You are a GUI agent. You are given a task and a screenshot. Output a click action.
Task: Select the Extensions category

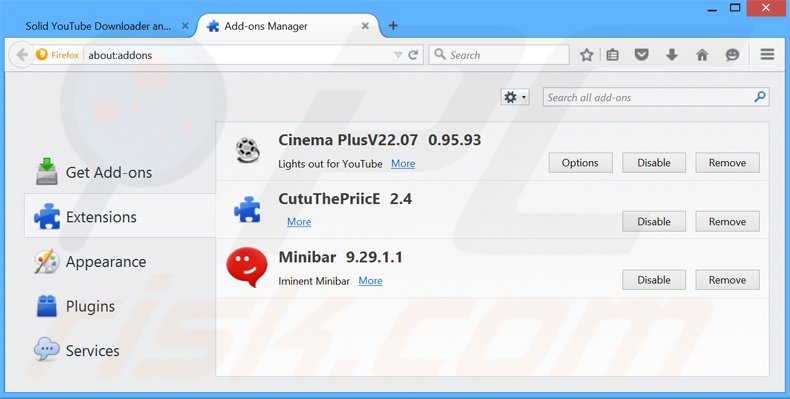pos(120,217)
